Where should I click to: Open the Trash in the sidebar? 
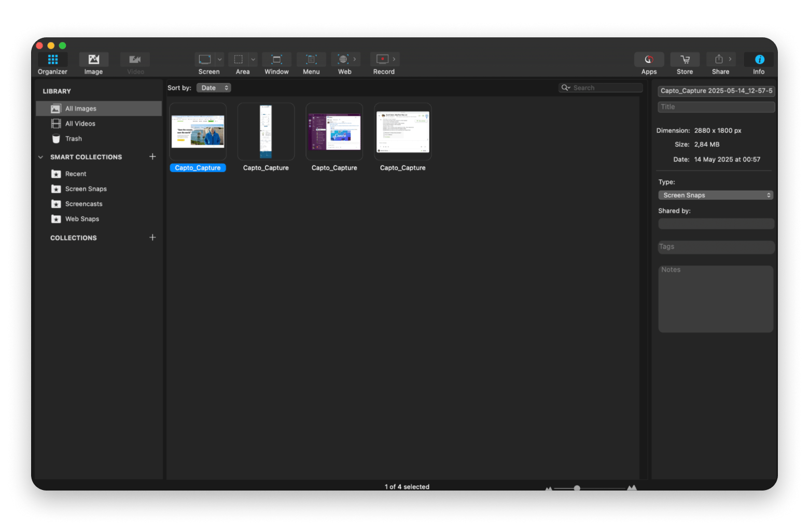click(x=73, y=138)
